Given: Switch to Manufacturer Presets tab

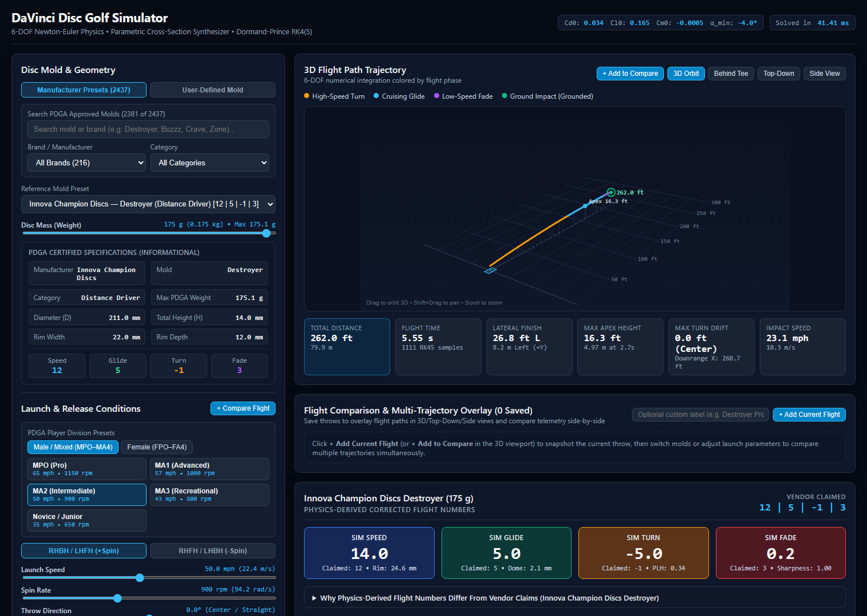Looking at the screenshot, I should pyautogui.click(x=84, y=90).
